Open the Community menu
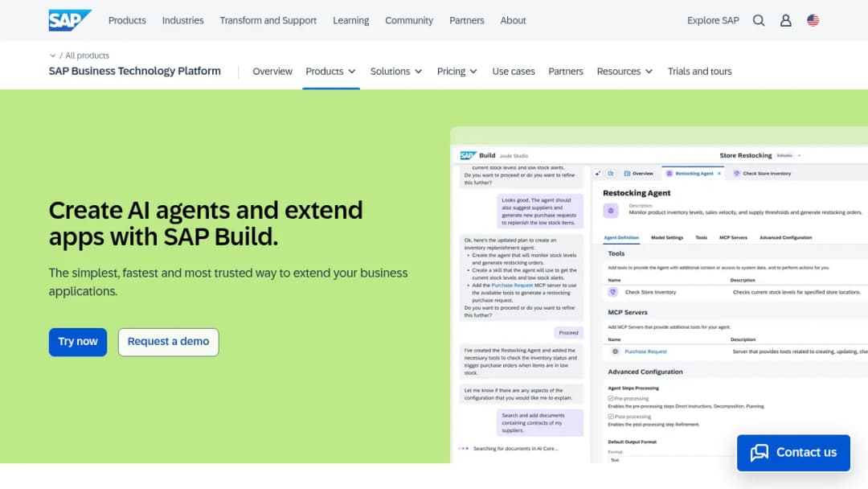 [409, 20]
